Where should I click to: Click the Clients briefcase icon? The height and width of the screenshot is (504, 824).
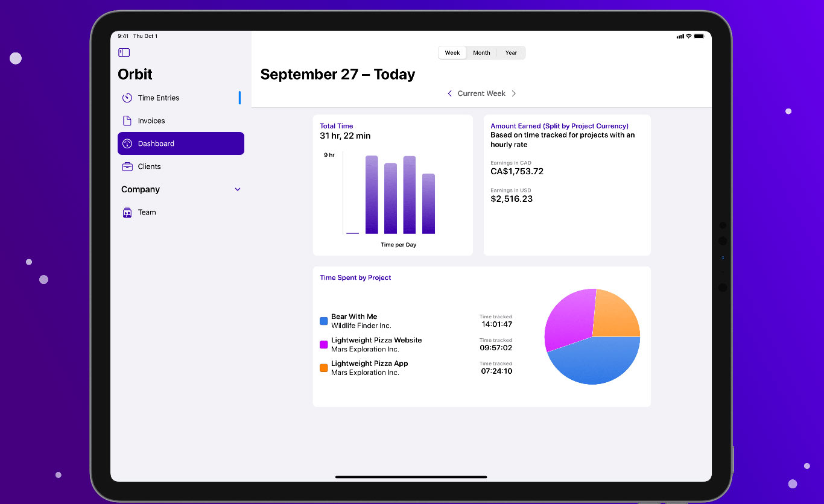point(127,166)
